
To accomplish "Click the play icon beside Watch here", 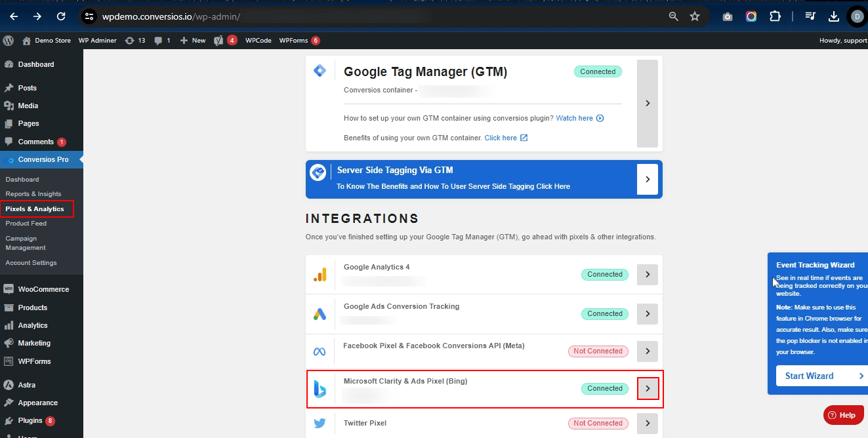I will pyautogui.click(x=600, y=119).
